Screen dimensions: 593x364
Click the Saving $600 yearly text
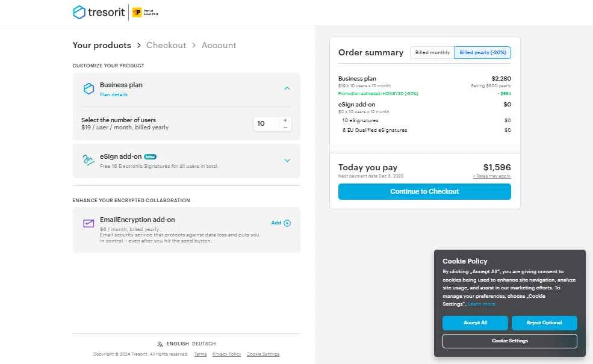pyautogui.click(x=491, y=86)
